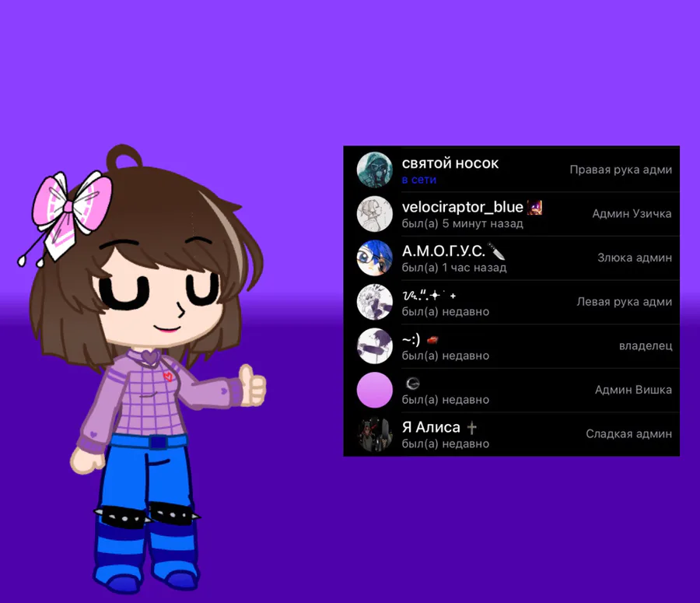This screenshot has width=700, height=603.
Task: Select member name святой носок
Action: pos(450,163)
